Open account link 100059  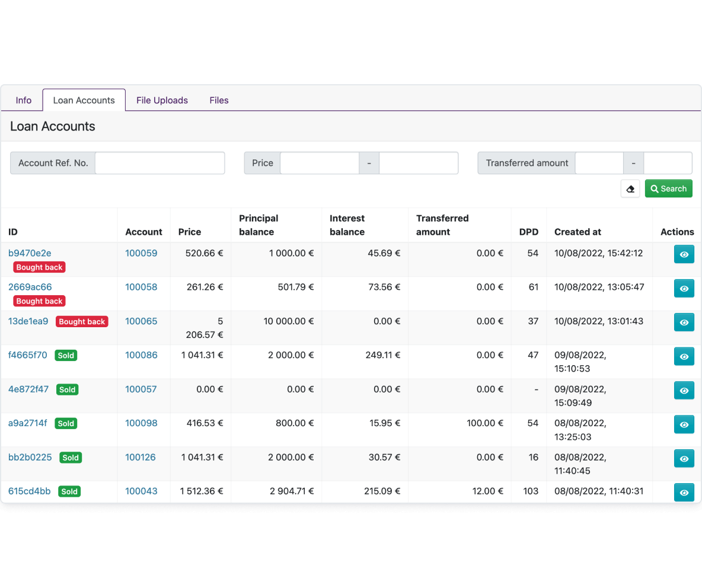[141, 253]
